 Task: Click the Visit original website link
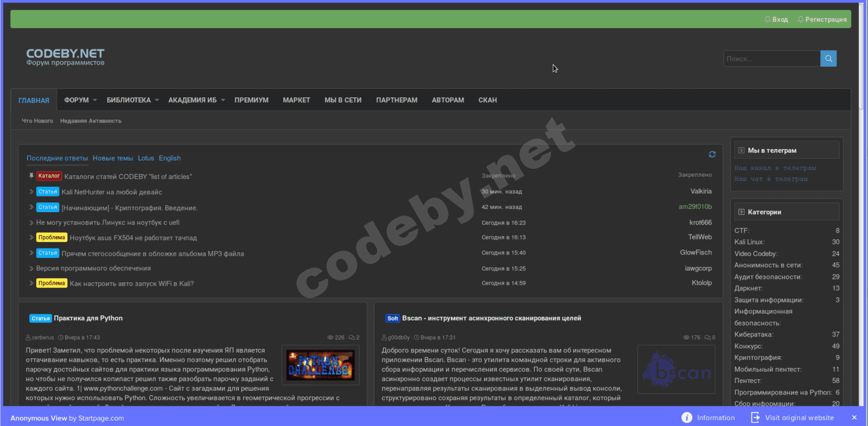coord(799,418)
